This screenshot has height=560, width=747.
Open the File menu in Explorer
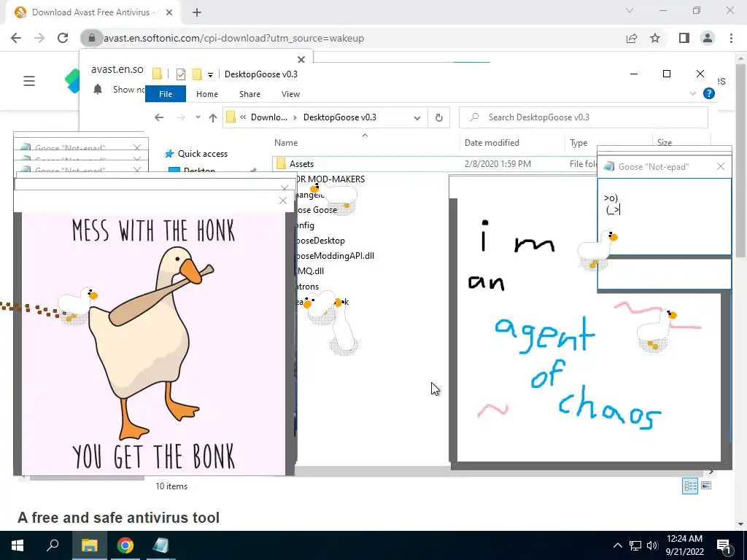click(x=166, y=94)
